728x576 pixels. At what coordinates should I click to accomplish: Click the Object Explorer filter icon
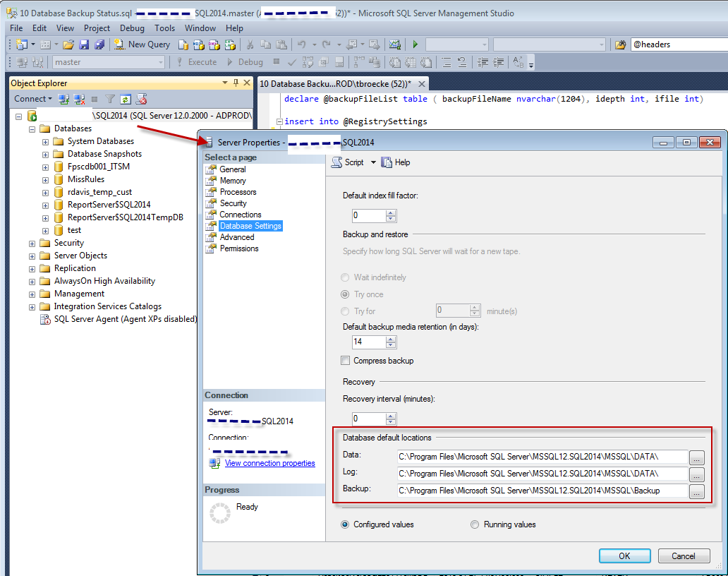[x=110, y=99]
